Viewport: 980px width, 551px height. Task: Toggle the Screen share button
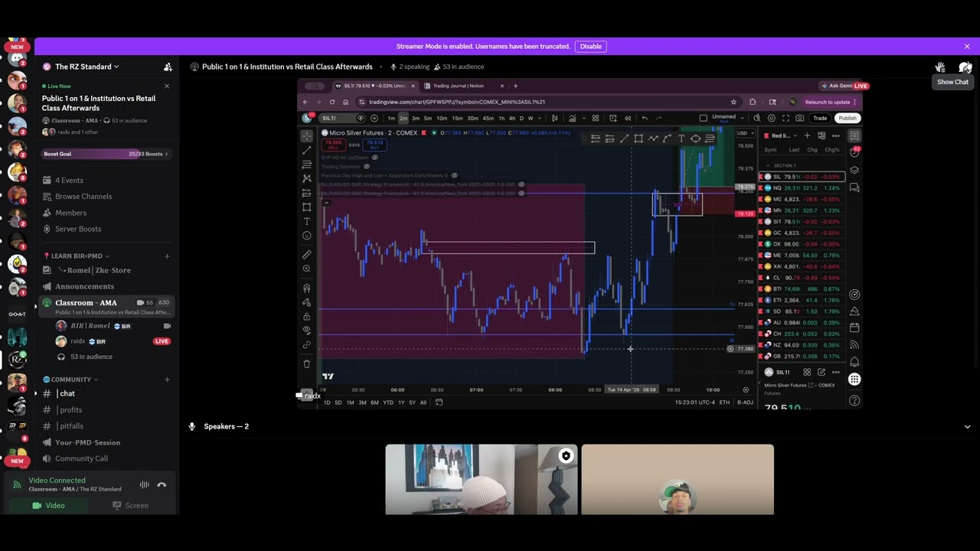point(130,505)
